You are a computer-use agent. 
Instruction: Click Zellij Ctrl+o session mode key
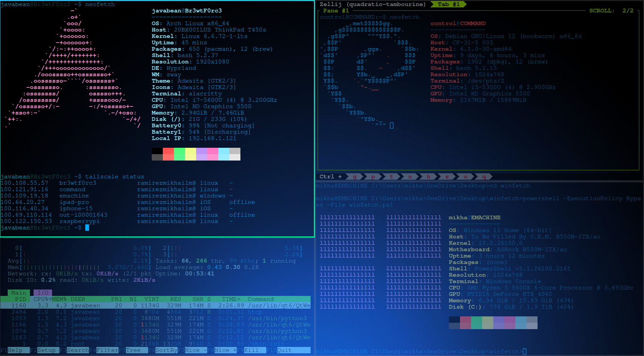(465, 176)
